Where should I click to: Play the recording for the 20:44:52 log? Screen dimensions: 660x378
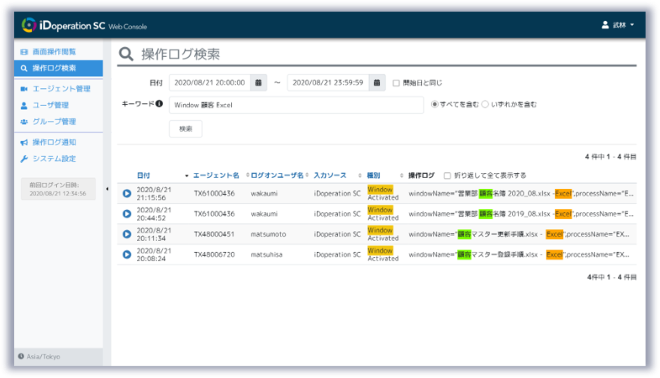pos(127,214)
